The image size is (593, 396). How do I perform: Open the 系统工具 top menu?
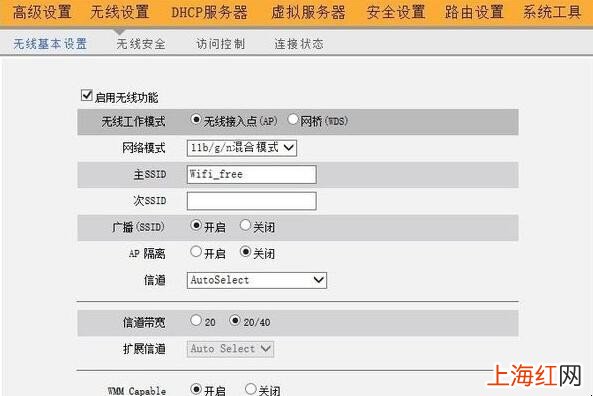point(552,12)
